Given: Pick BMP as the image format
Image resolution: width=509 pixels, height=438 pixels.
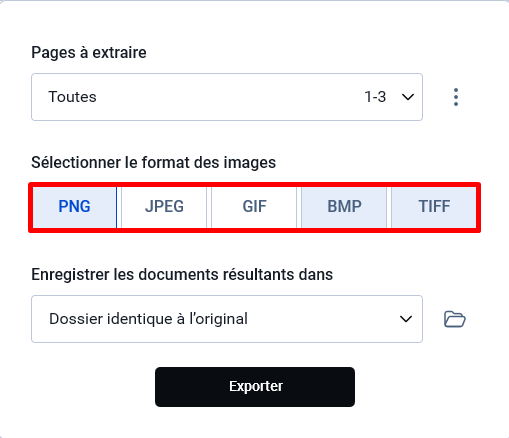Looking at the screenshot, I should point(344,207).
